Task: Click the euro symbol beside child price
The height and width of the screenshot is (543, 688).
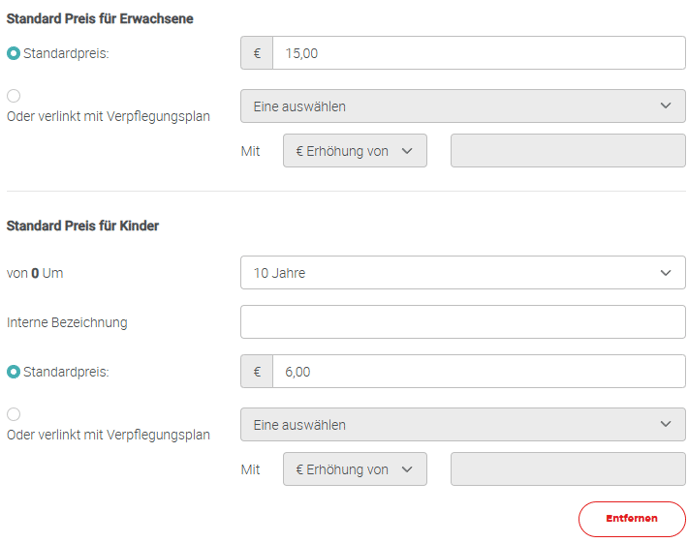Action: pos(257,372)
